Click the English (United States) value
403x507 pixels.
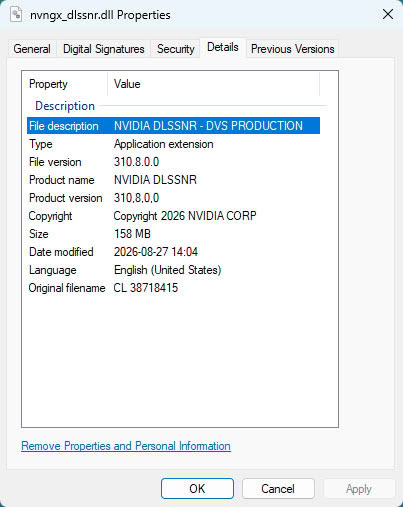tap(168, 270)
